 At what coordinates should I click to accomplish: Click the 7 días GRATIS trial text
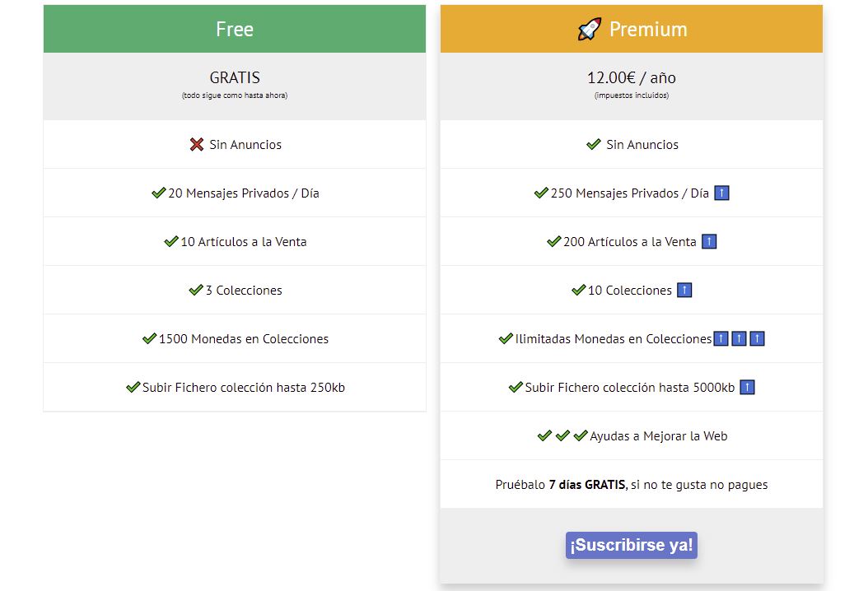(x=587, y=485)
